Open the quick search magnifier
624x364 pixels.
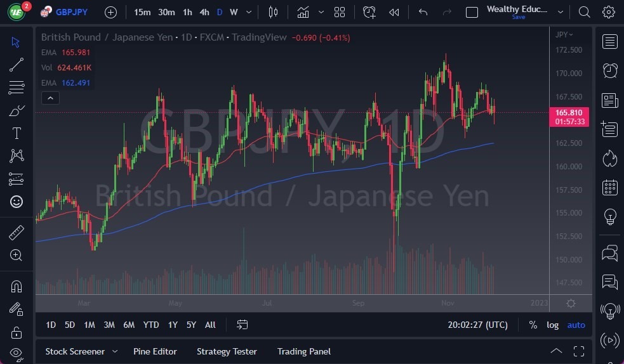coord(584,12)
